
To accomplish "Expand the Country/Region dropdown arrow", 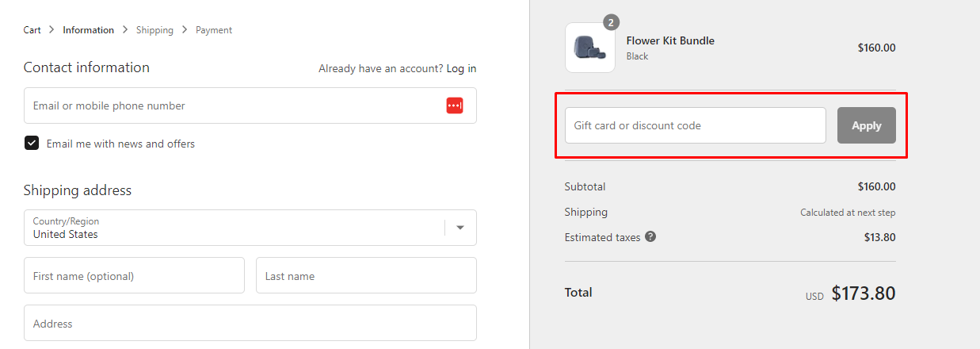I will 460,228.
